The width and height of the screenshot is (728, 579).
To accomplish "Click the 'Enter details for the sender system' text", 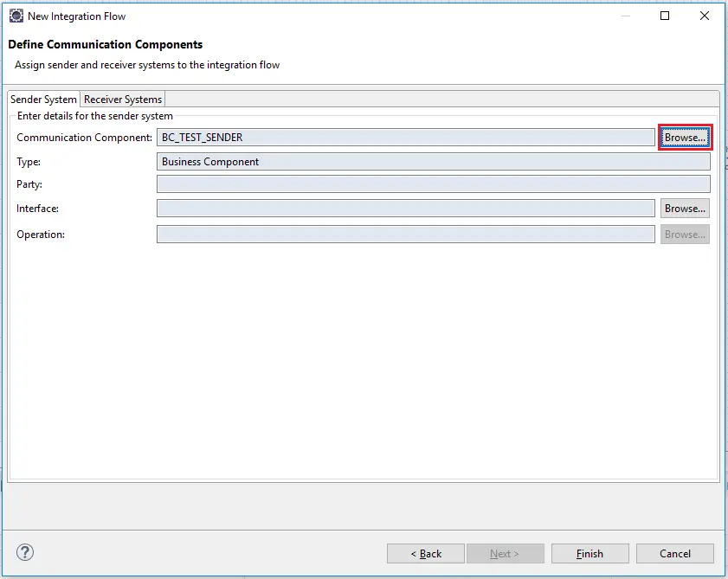I will 94,116.
